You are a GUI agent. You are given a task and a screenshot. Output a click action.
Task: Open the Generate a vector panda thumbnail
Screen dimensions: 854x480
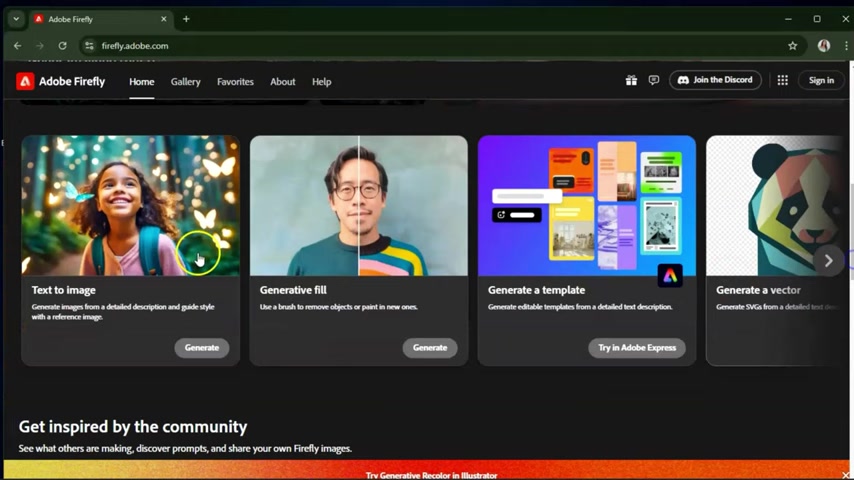point(778,205)
